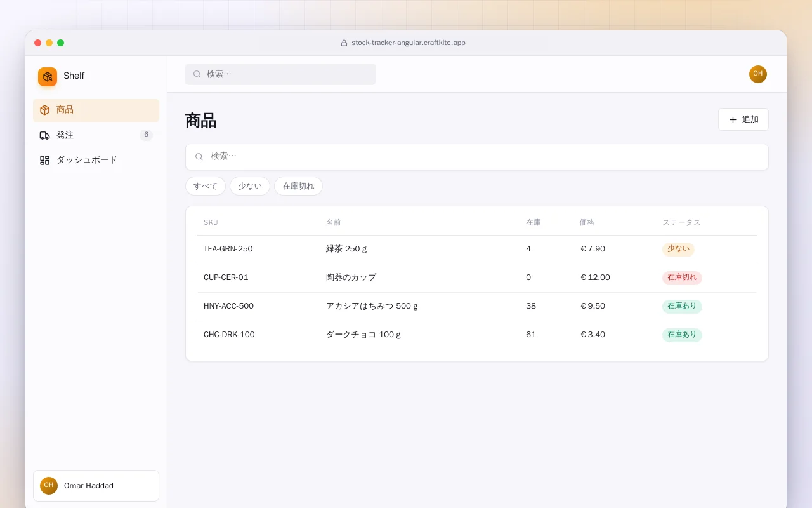This screenshot has height=508, width=812.
Task: Click the CUP-CER-01 SKU cell
Action: point(226,277)
